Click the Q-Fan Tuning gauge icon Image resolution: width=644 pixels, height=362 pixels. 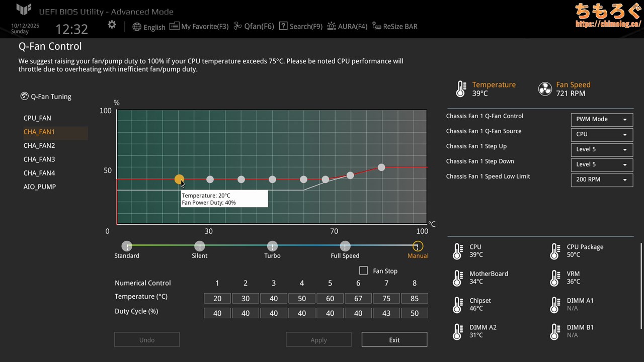point(24,96)
